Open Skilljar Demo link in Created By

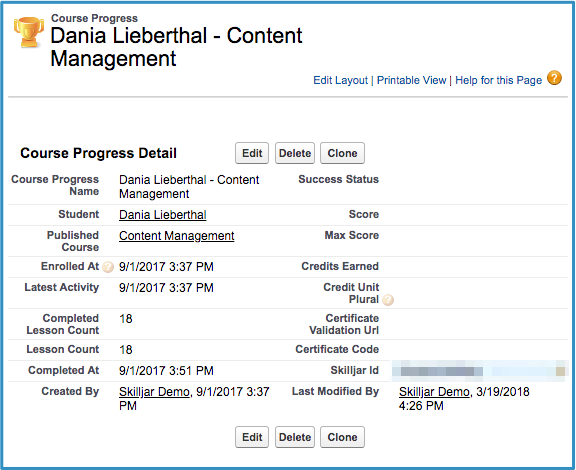coord(154,392)
